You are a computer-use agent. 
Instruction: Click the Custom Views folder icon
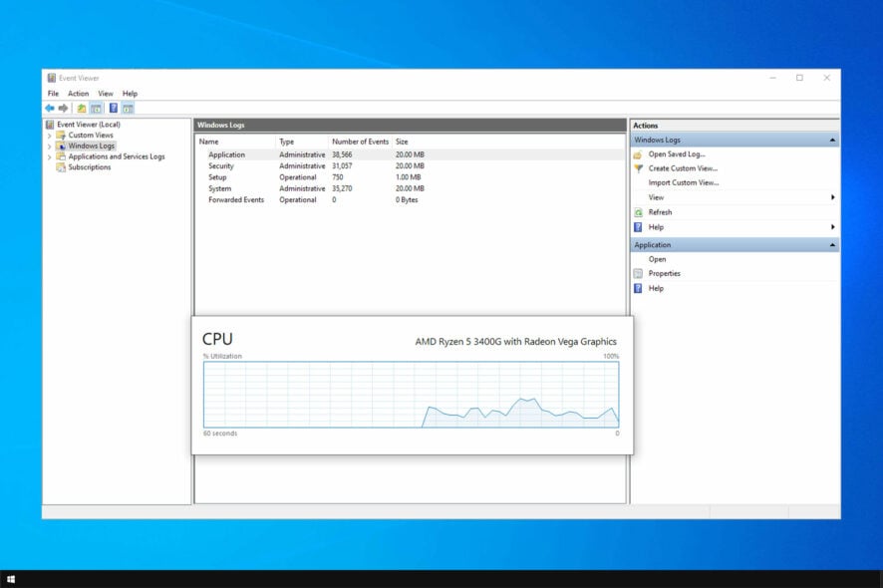click(x=61, y=136)
